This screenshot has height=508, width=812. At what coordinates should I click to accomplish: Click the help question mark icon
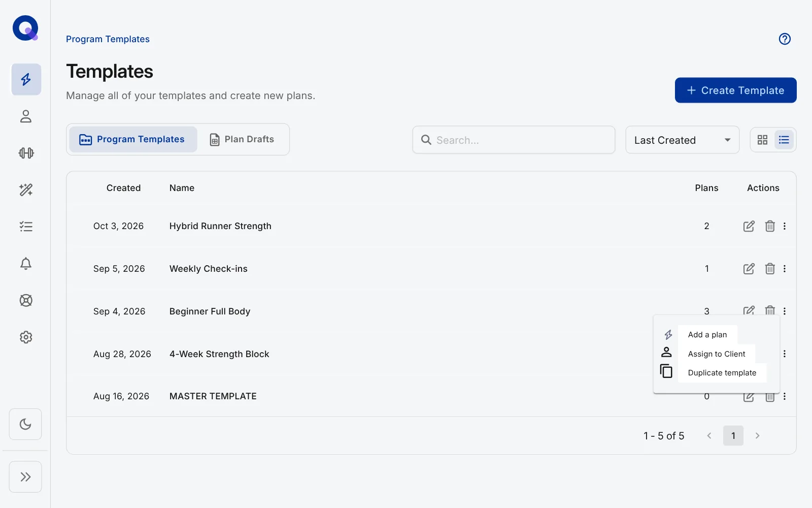785,39
